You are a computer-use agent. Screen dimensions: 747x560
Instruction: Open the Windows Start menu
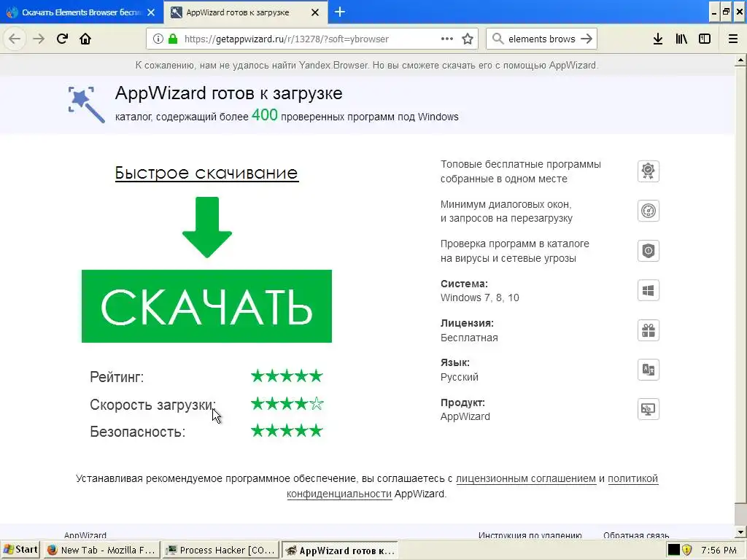(20, 550)
